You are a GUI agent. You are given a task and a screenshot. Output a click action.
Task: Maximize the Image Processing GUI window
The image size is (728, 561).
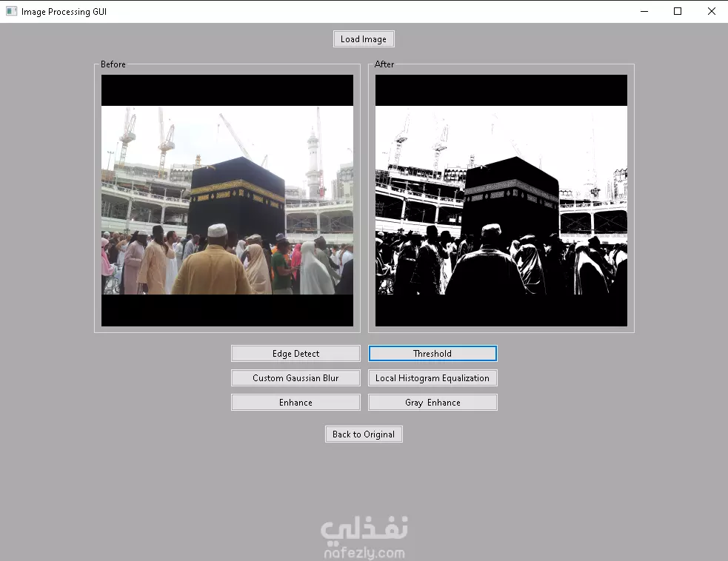678,11
